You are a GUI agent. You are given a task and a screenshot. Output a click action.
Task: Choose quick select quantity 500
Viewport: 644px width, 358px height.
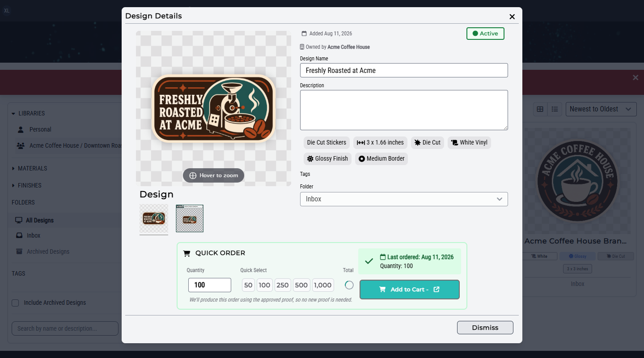301,285
